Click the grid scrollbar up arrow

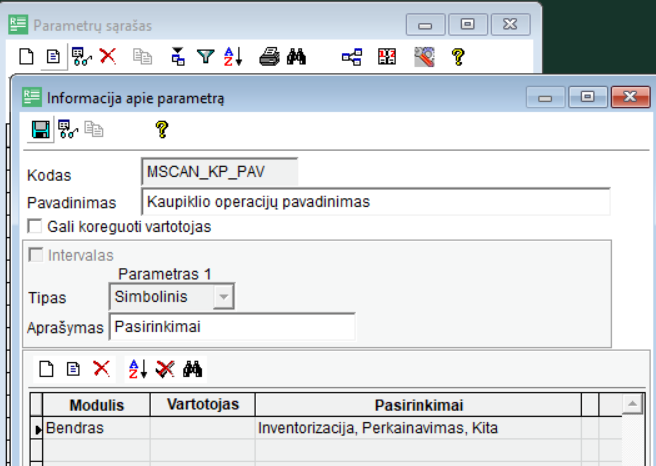tap(631, 404)
